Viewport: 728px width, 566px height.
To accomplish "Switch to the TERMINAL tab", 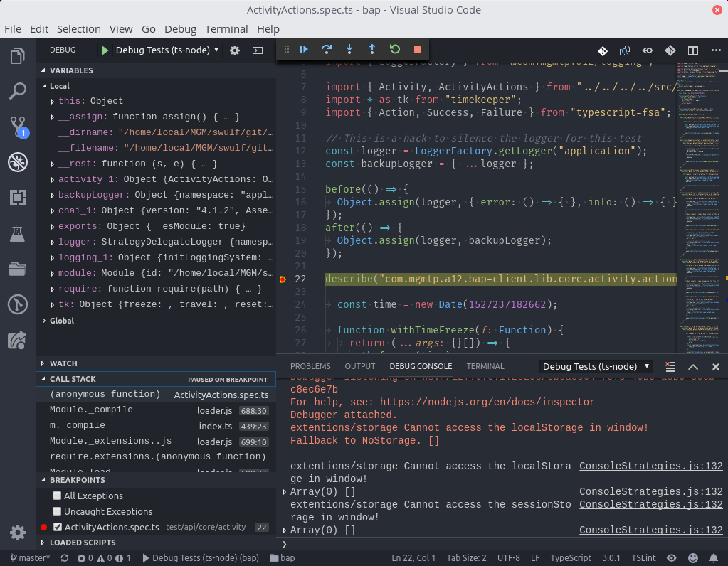I will (485, 366).
